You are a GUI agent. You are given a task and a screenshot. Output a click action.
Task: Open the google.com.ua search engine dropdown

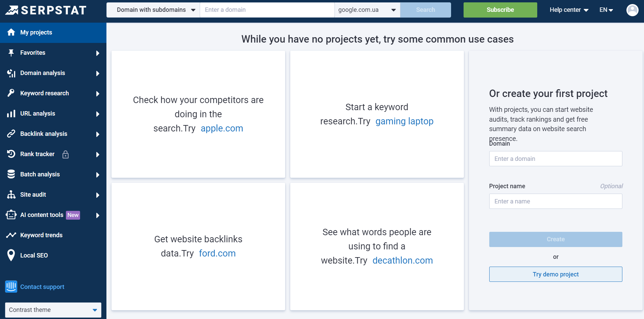pos(367,10)
